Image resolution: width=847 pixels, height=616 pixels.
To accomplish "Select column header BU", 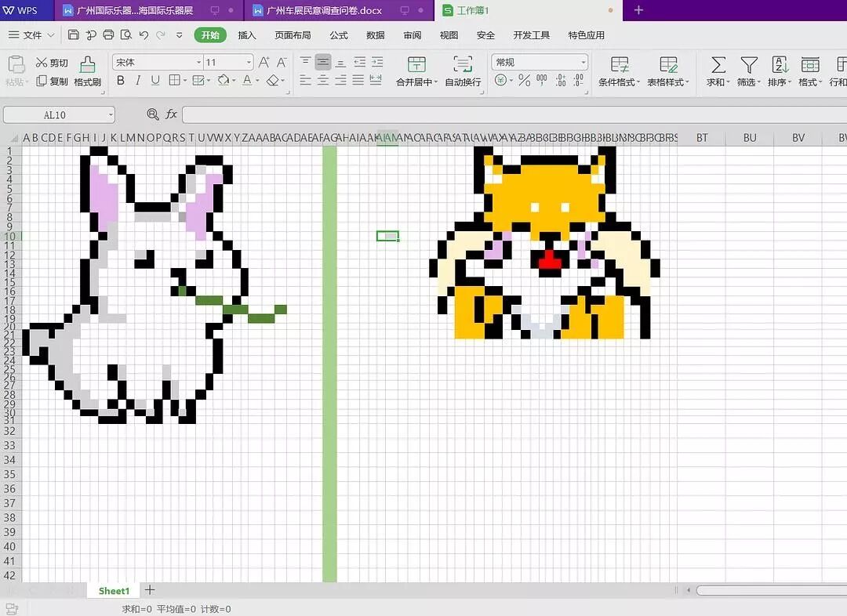I will pyautogui.click(x=750, y=138).
